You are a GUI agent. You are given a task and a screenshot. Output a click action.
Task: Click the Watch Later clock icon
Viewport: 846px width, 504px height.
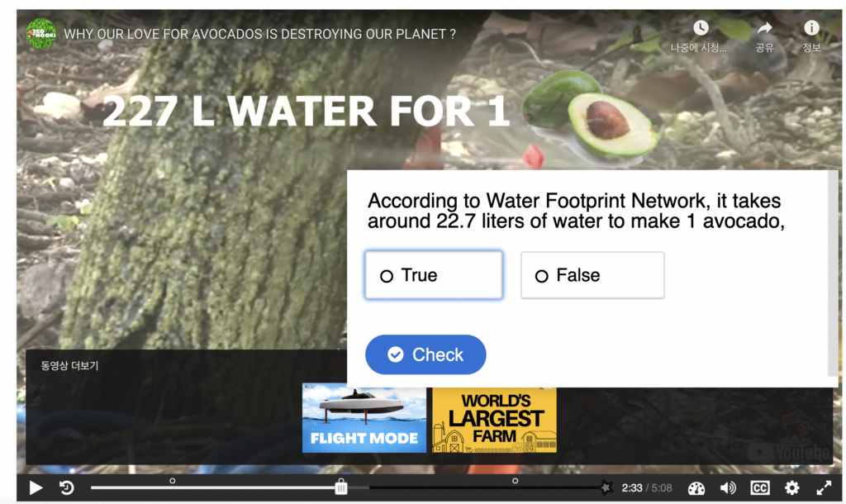(x=701, y=28)
